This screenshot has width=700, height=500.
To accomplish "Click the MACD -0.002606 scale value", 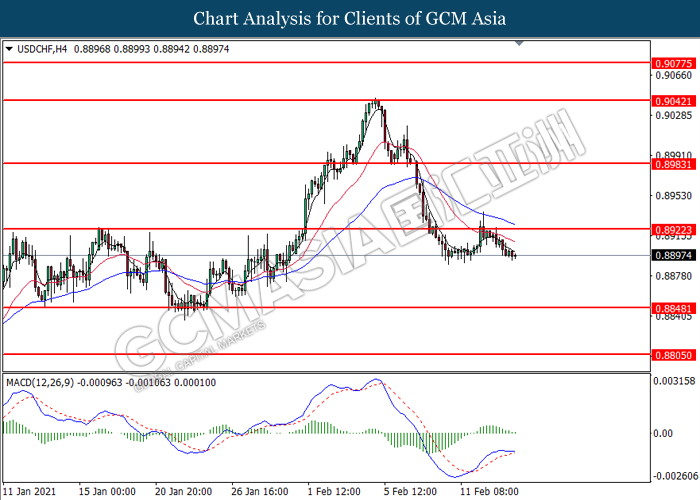I will 673,476.
